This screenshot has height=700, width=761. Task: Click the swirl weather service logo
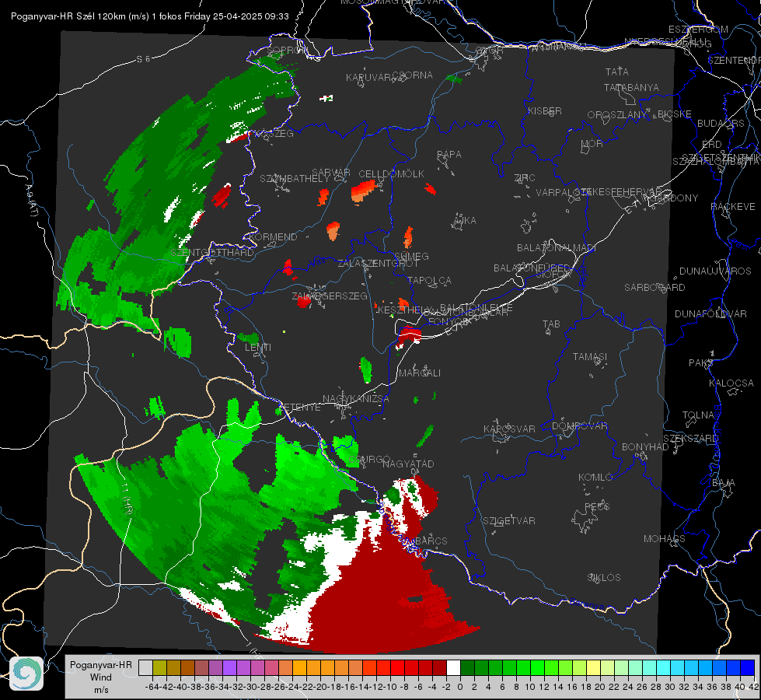(x=26, y=674)
